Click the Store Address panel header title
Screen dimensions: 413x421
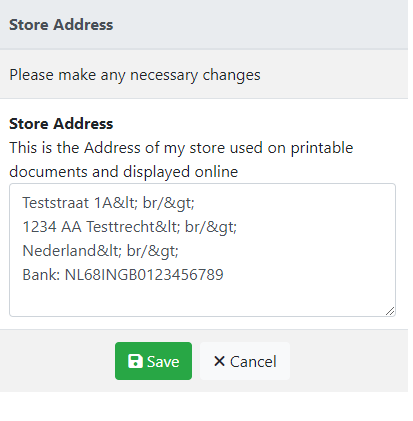[x=61, y=25]
